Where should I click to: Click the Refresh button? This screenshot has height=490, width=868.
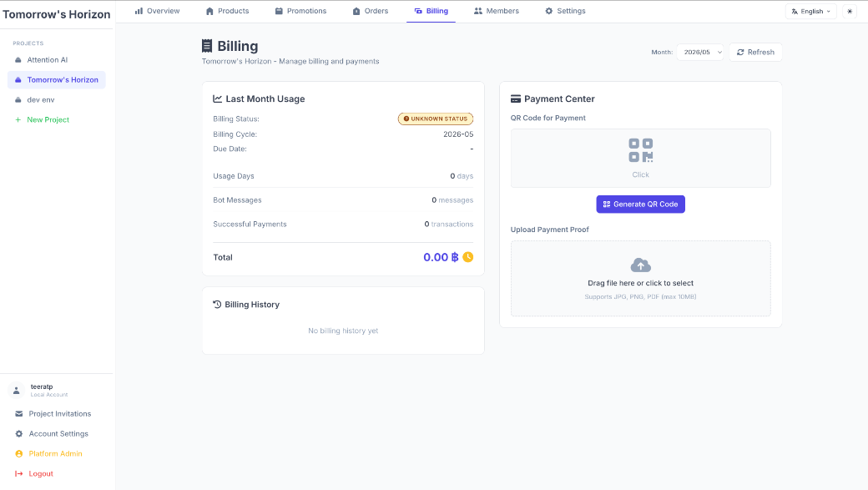point(755,52)
